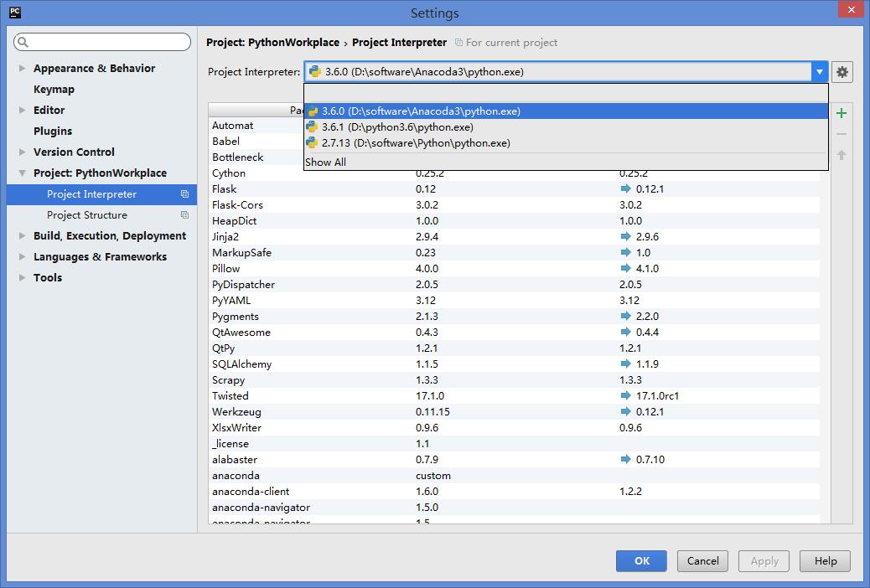Select the PyYAML package row
The width and height of the screenshot is (870, 588).
(x=514, y=301)
